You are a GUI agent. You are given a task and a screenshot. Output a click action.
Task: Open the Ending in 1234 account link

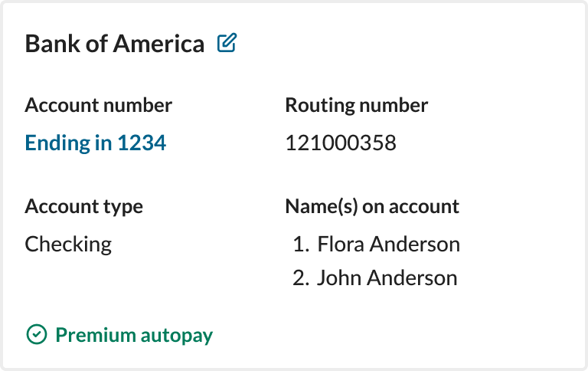95,143
